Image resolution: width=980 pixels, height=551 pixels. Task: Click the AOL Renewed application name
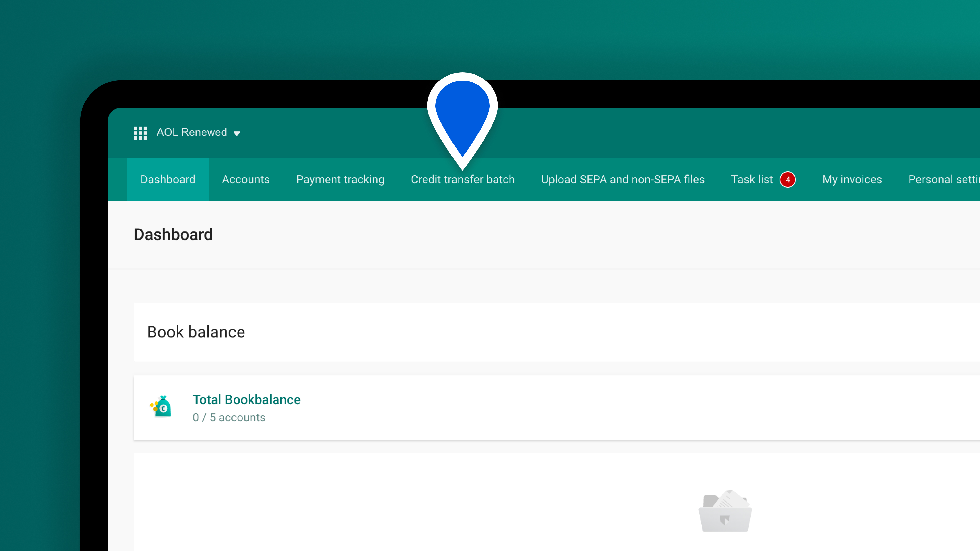[192, 132]
